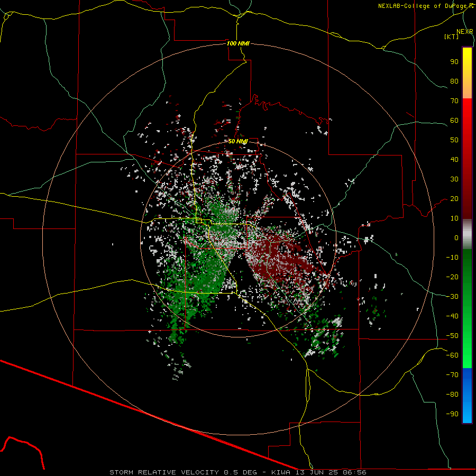This screenshot has width=476, height=476.
Task: Click the 0 value on the velocity scale
Action: coord(456,238)
